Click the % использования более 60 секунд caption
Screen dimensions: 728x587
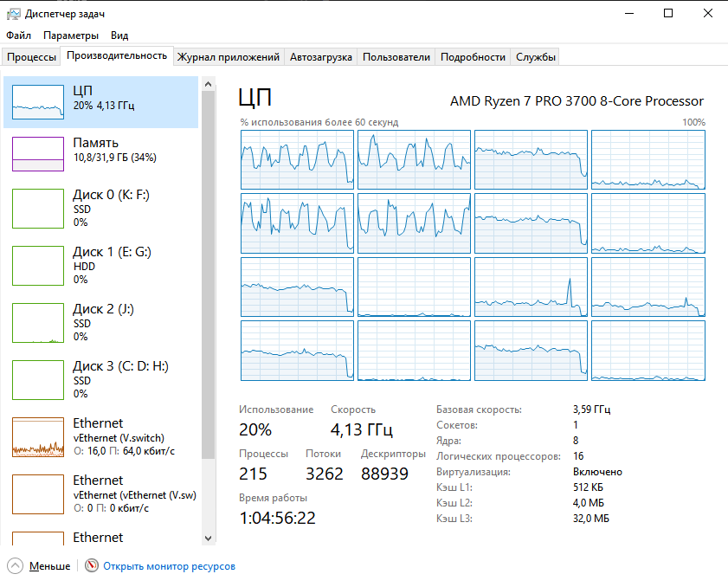tap(319, 122)
